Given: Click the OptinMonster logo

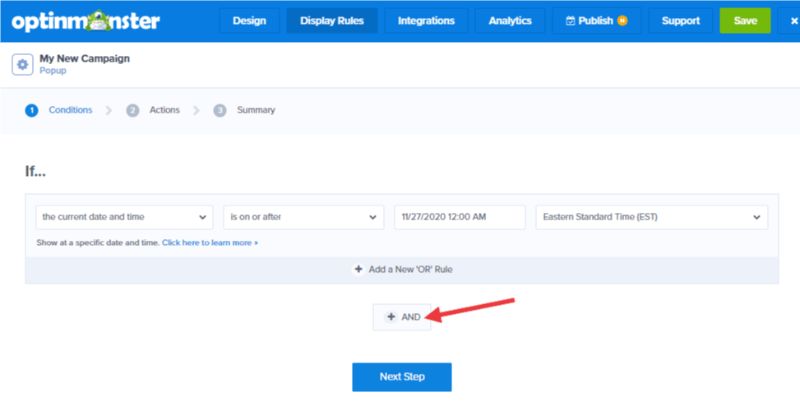Looking at the screenshot, I should coord(86,21).
